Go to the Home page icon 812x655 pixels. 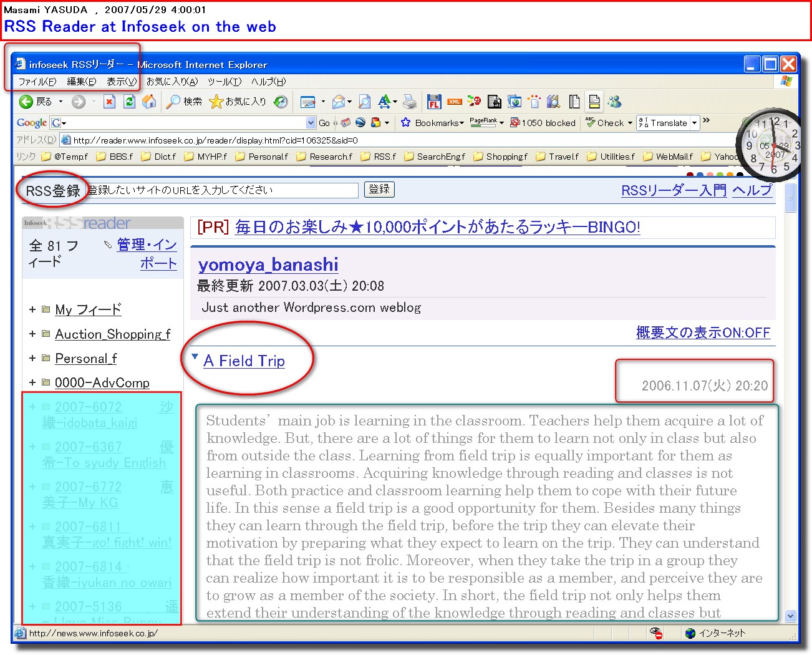149,102
